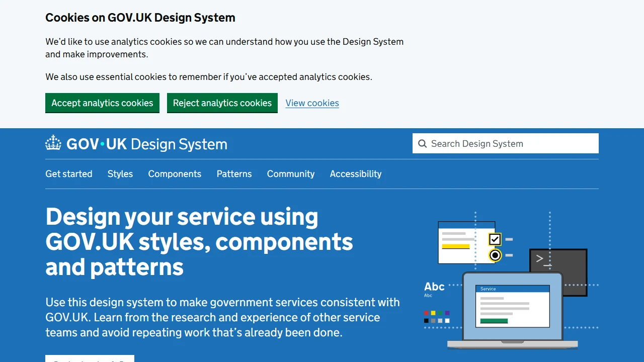Open the Components section

coord(175,173)
